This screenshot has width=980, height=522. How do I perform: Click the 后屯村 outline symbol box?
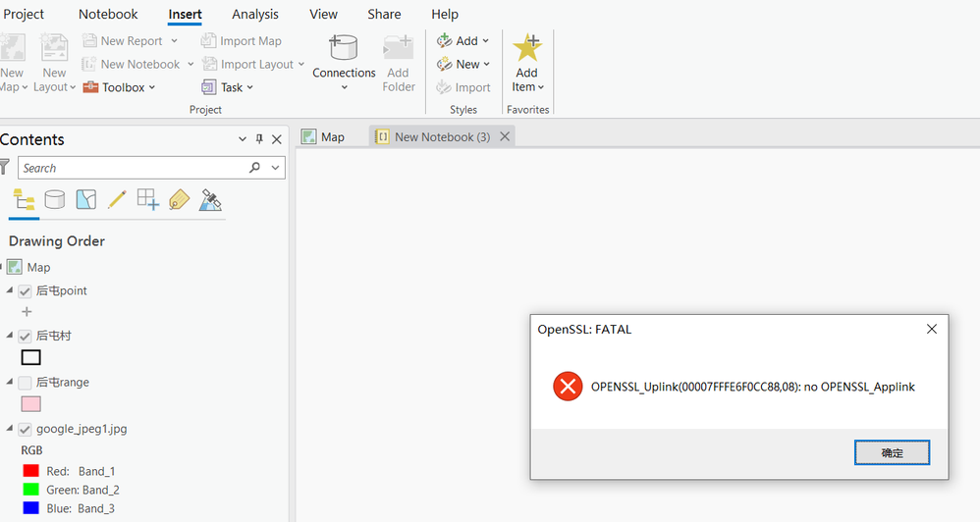30,357
